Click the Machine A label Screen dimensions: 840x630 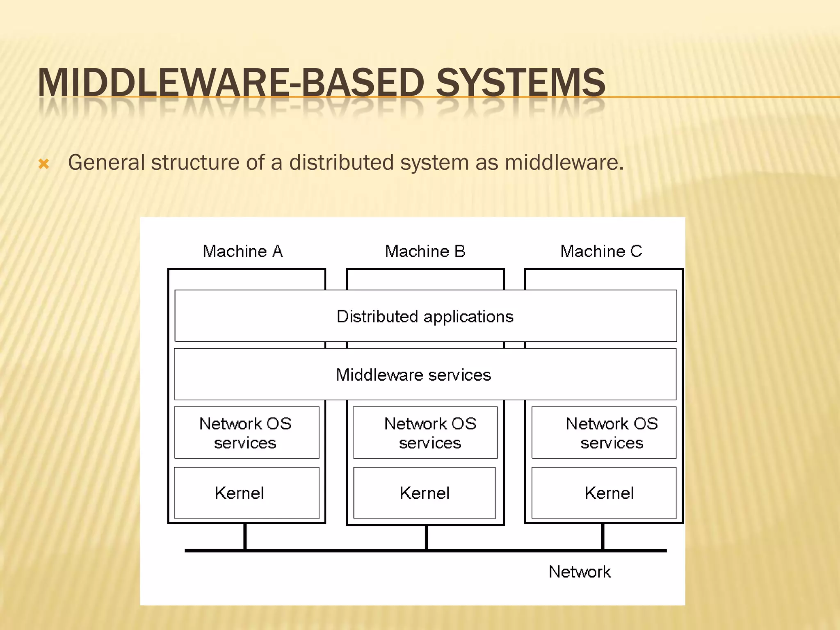click(243, 251)
